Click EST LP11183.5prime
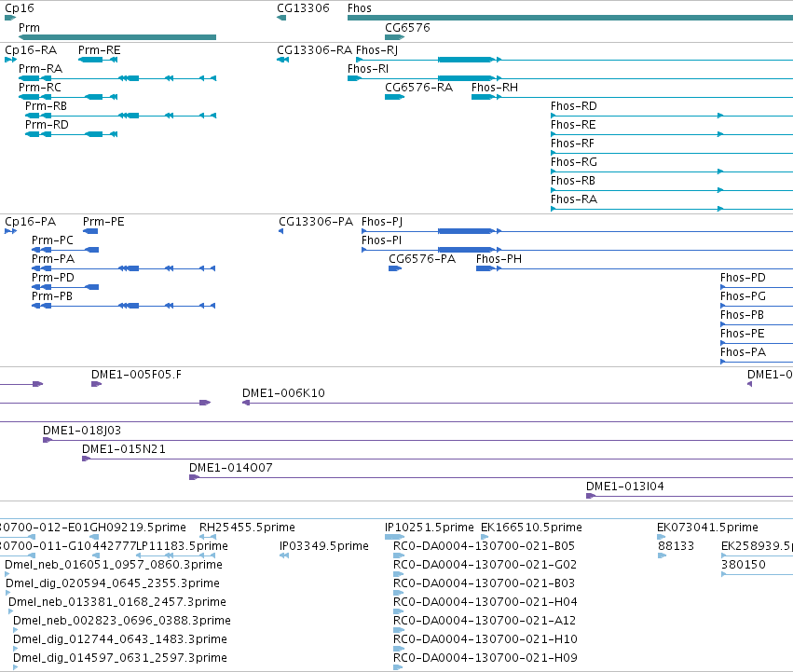This screenshot has height=672, width=793. (176, 555)
